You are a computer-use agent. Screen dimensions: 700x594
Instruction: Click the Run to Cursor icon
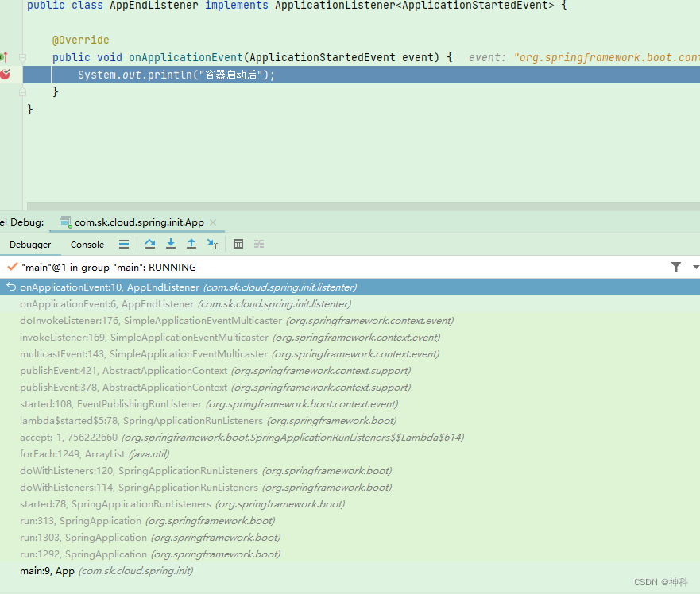click(212, 244)
